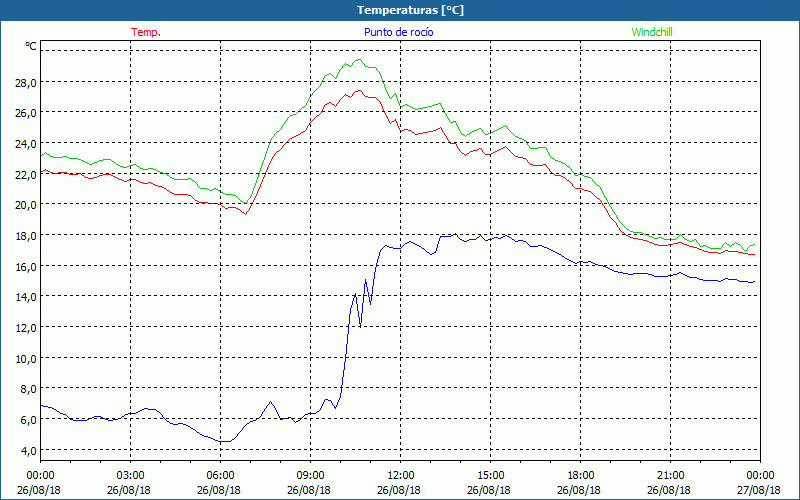Image resolution: width=800 pixels, height=500 pixels.
Task: Click the 09:00 time axis label
Action: (310, 476)
